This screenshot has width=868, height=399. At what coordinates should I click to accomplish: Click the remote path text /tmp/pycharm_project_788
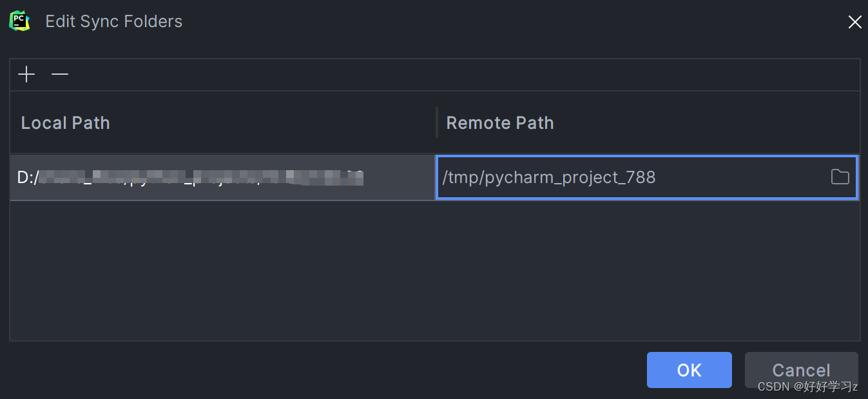[550, 177]
